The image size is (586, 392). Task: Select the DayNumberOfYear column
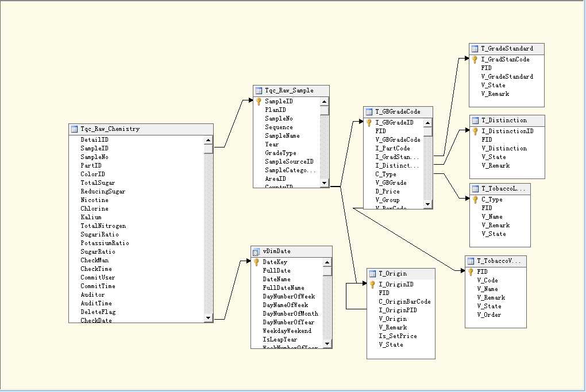[288, 322]
